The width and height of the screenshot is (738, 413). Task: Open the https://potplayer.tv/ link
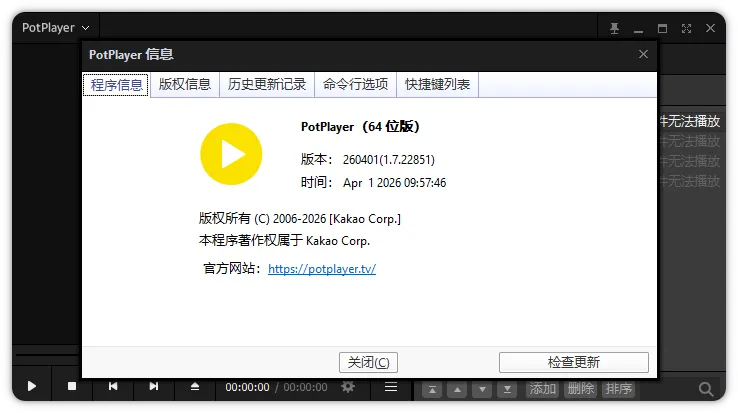pyautogui.click(x=322, y=269)
